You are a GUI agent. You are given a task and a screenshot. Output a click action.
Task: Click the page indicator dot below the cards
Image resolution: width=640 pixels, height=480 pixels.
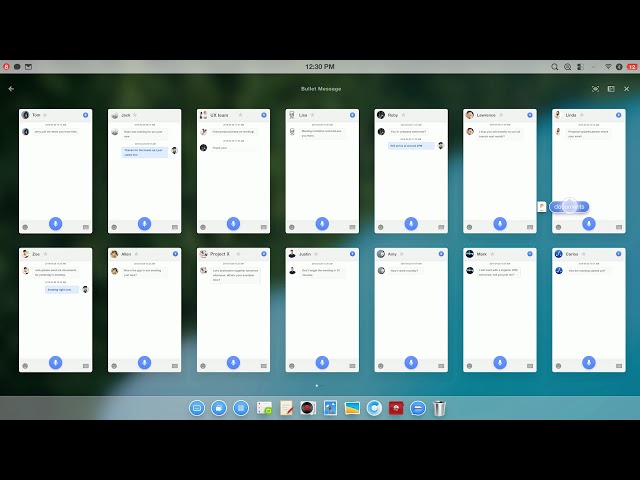pos(317,385)
